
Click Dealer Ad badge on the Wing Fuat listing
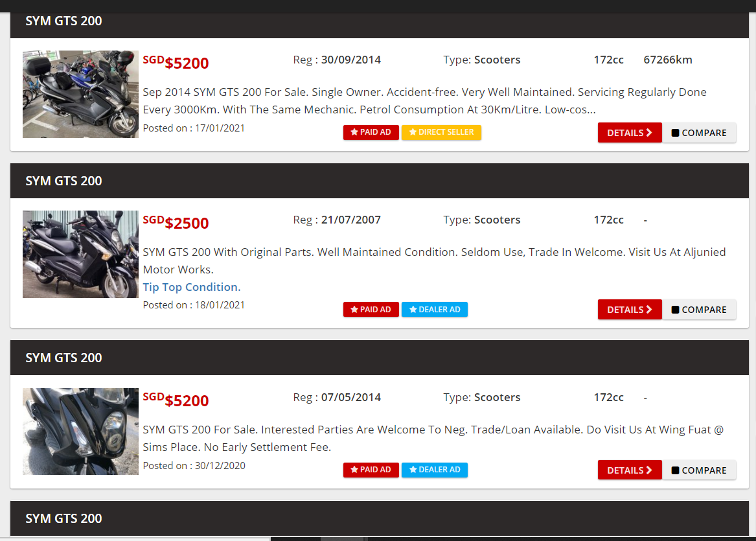(434, 470)
